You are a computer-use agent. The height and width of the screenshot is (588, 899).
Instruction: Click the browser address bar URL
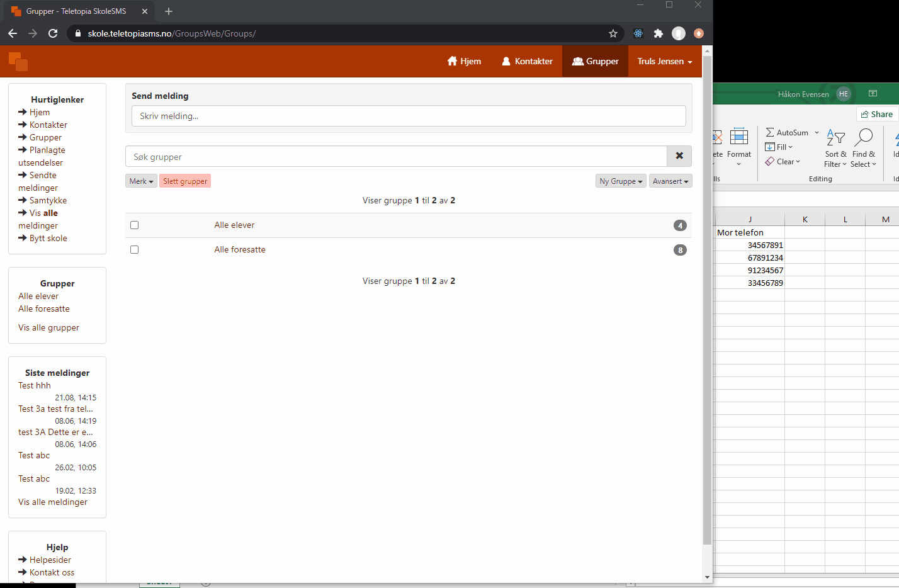pyautogui.click(x=171, y=33)
